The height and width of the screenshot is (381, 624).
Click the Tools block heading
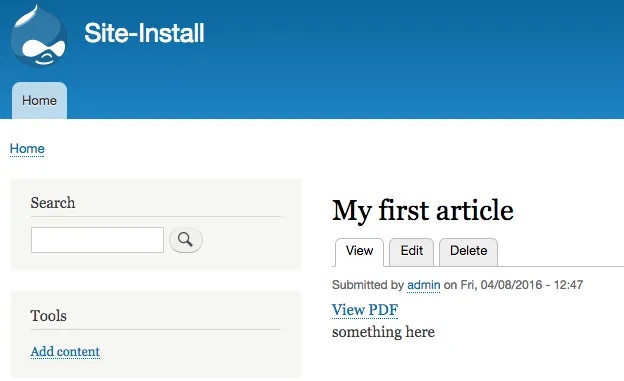[x=49, y=316]
